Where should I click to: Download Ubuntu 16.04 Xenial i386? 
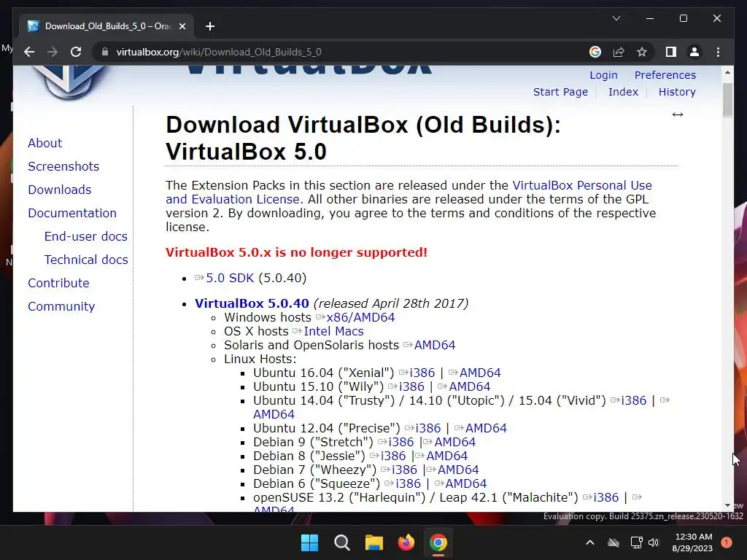coord(422,373)
